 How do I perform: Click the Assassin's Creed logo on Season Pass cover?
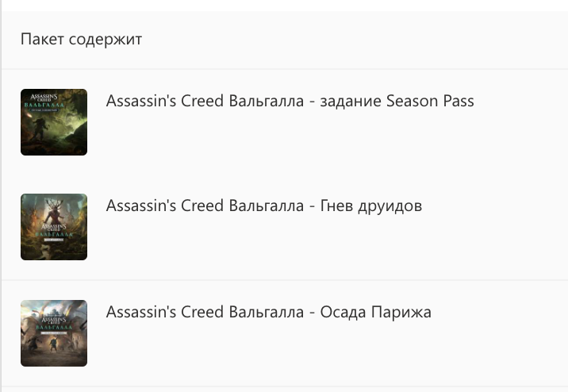44,98
